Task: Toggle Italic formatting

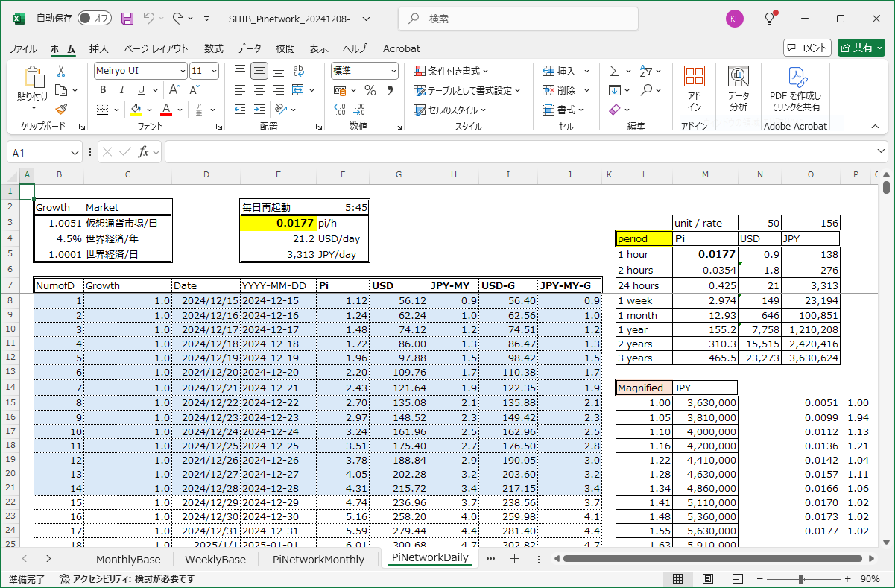Action: 121,90
